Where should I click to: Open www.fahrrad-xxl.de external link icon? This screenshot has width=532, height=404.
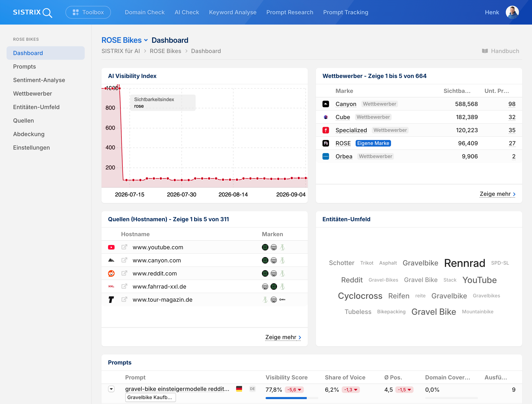(124, 286)
